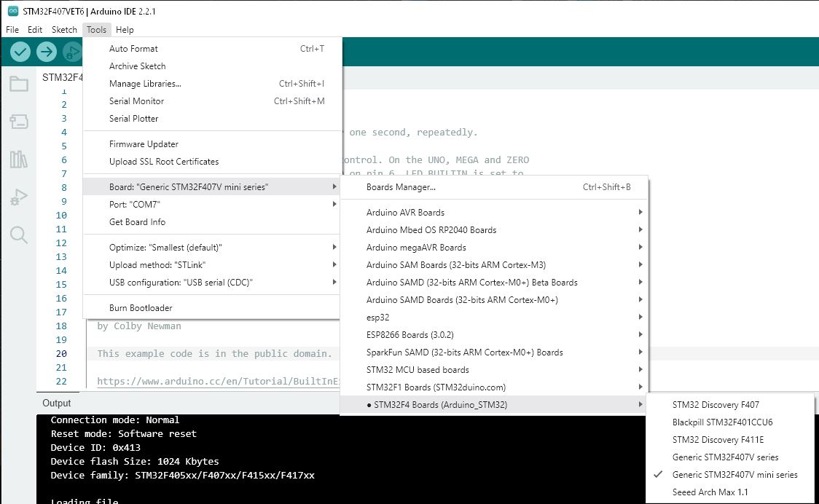Click Get Board Info
The image size is (819, 504).
pos(211,222)
